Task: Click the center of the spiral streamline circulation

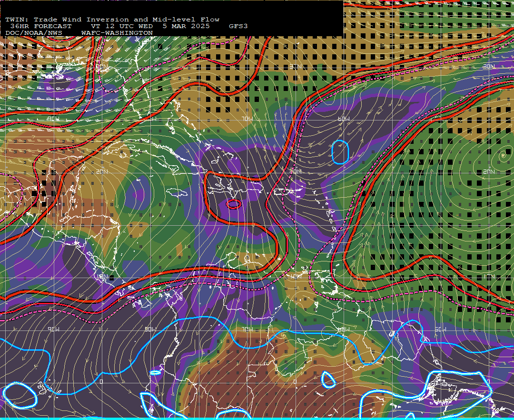Action: 503,156
